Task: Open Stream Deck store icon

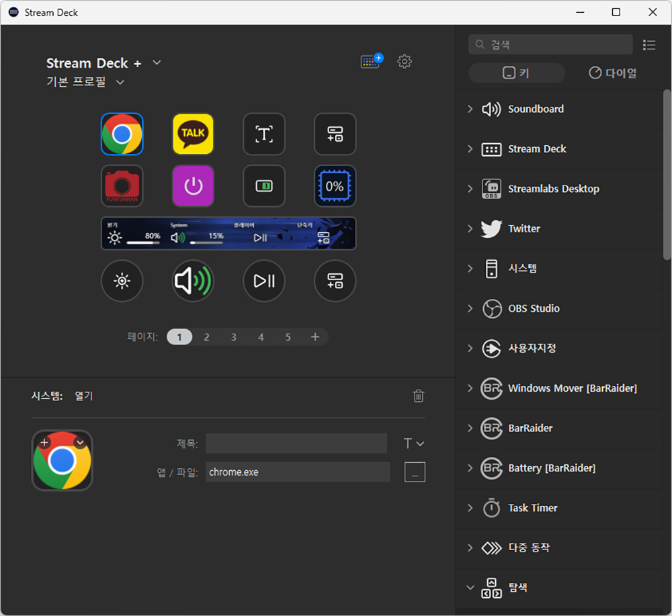Action: pos(372,61)
